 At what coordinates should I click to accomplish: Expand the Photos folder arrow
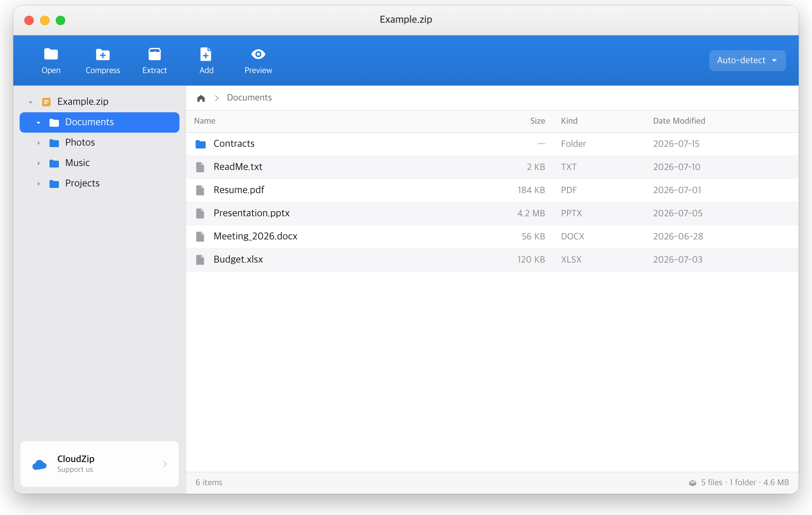pyautogui.click(x=38, y=143)
